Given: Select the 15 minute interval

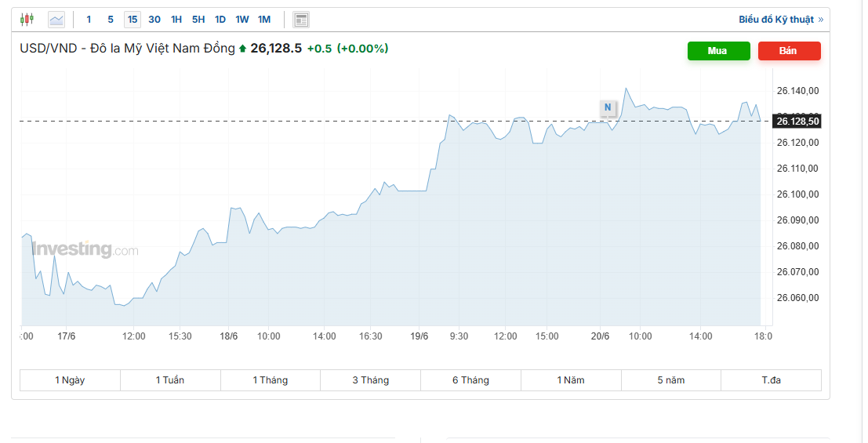Looking at the screenshot, I should tap(133, 20).
